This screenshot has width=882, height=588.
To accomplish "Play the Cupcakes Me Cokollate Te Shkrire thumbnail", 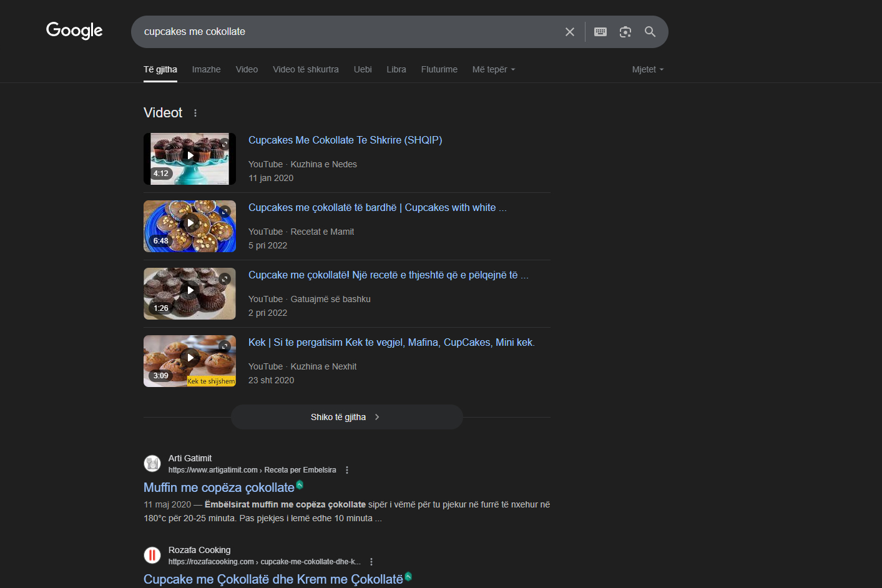I will pyautogui.click(x=190, y=159).
